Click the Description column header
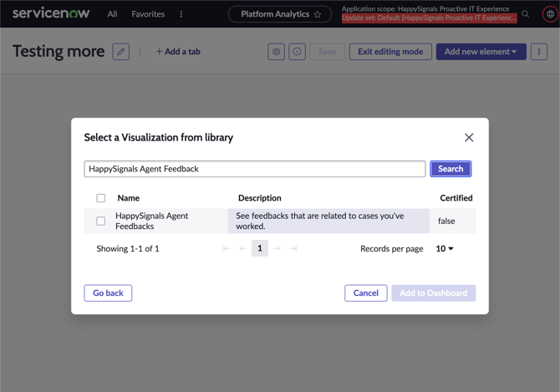 click(x=260, y=198)
